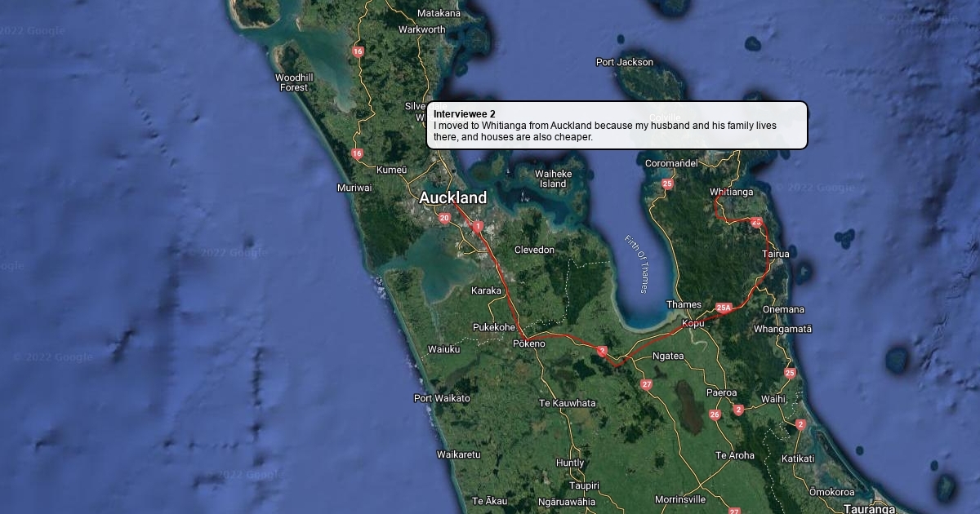Viewport: 980px width, 514px height.
Task: Click the Ngāruawāhia label
Action: point(567,502)
